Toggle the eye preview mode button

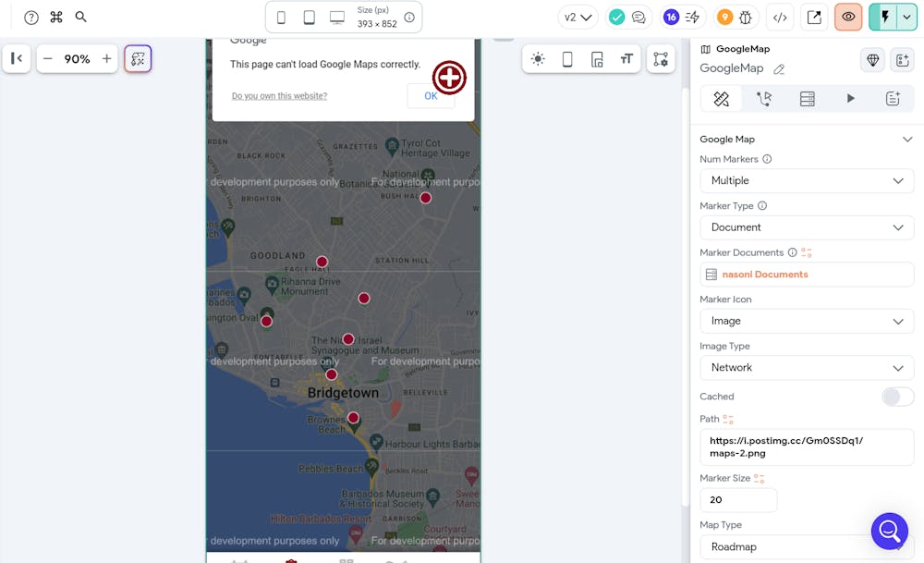click(848, 17)
